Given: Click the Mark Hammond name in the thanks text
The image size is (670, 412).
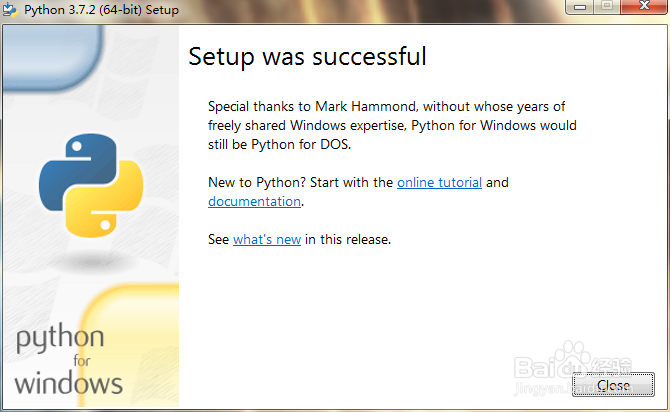Looking at the screenshot, I should tap(366, 106).
